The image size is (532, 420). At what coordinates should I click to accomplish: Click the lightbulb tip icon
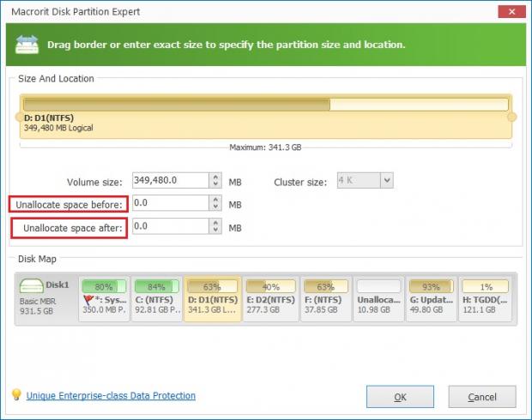tap(15, 395)
